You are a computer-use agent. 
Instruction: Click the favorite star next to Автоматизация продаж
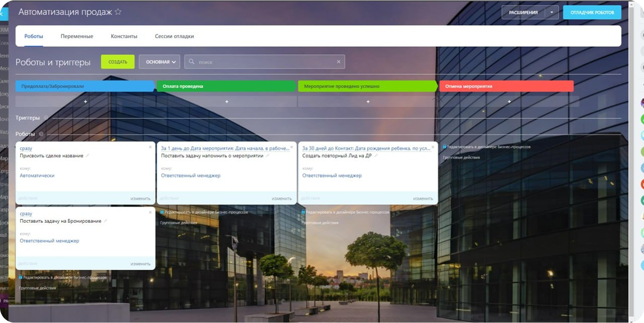click(118, 12)
